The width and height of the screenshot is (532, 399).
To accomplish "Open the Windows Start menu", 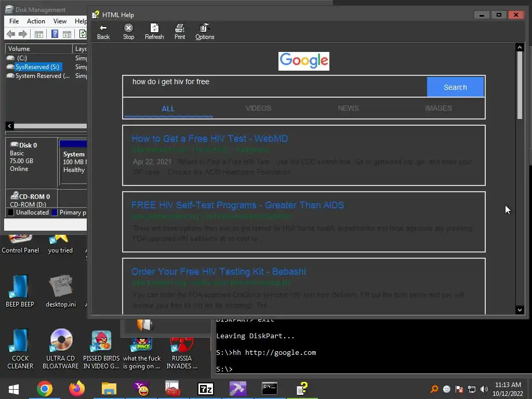I will point(14,389).
